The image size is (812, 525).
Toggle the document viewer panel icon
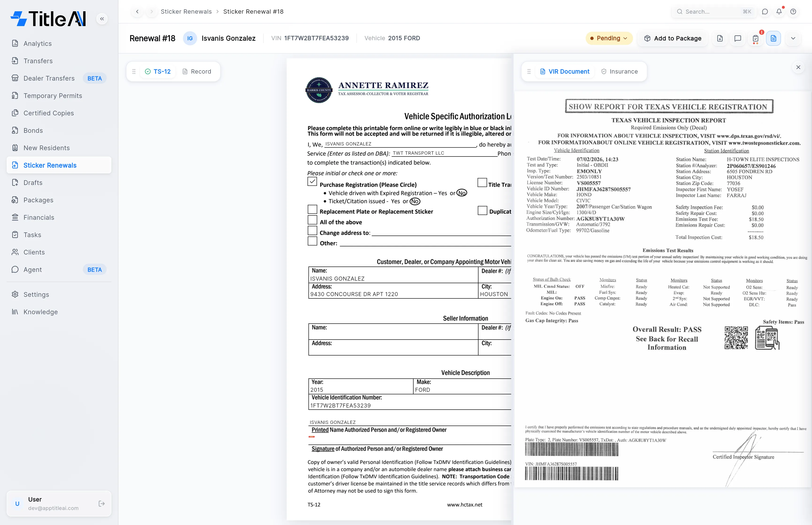pyautogui.click(x=773, y=38)
